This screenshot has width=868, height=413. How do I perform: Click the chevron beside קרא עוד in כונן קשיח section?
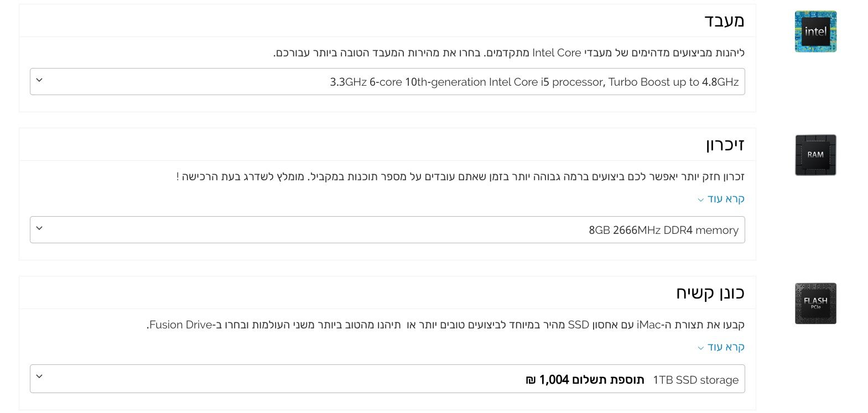[x=700, y=348]
